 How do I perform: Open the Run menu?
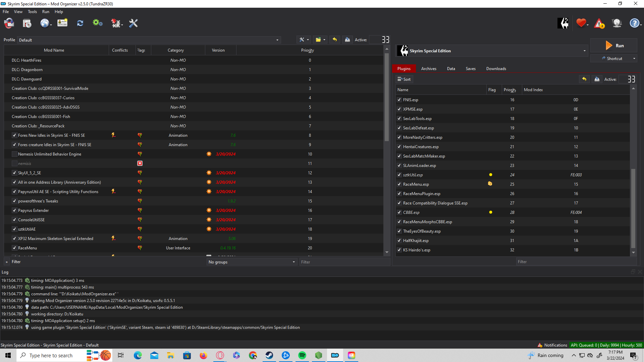tap(46, 11)
